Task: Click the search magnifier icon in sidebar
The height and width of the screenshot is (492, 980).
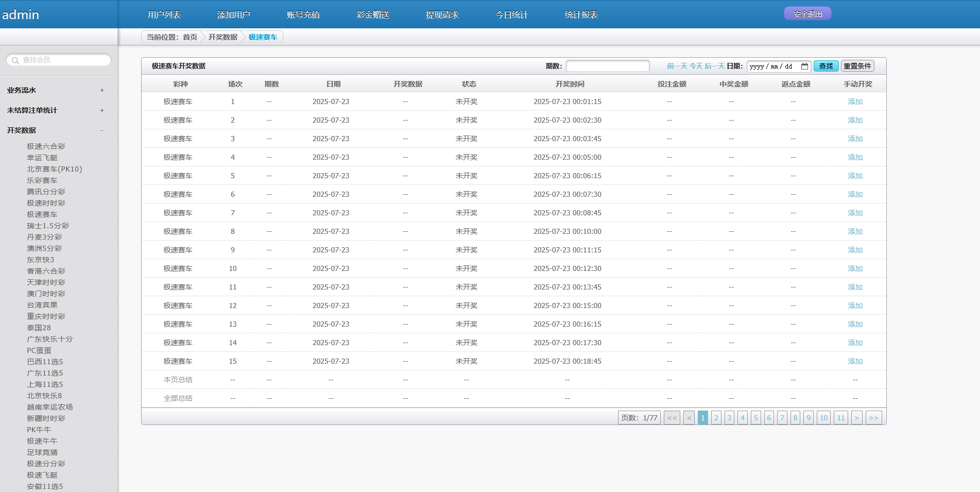Action: (15, 60)
